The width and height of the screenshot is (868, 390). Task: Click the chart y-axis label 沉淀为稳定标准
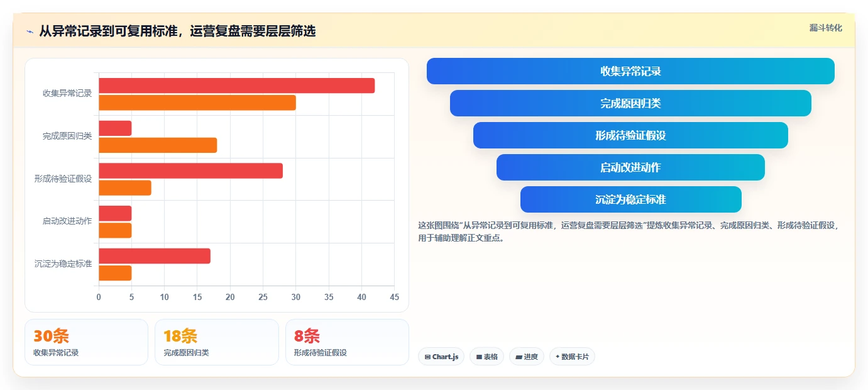[x=63, y=264]
